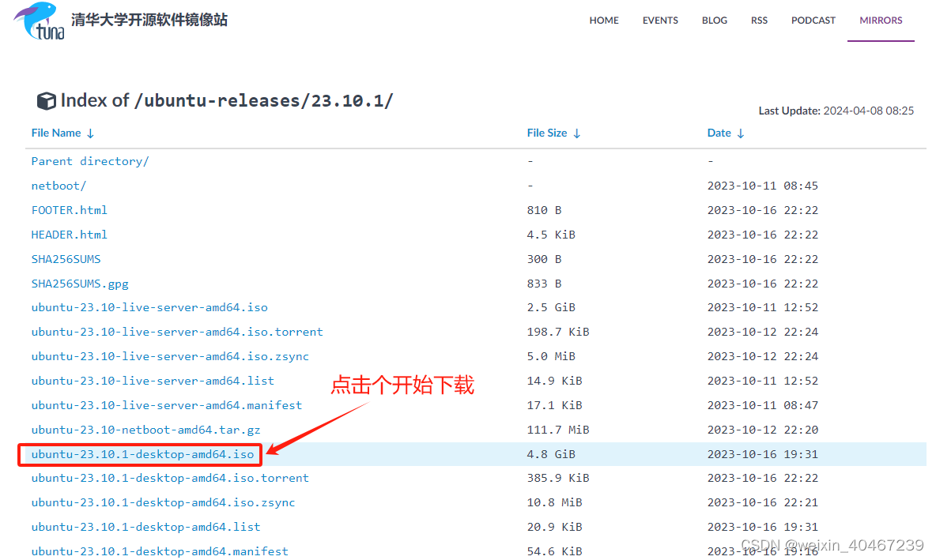Click the site title 清华大学开源软件镜像站

pos(149,20)
